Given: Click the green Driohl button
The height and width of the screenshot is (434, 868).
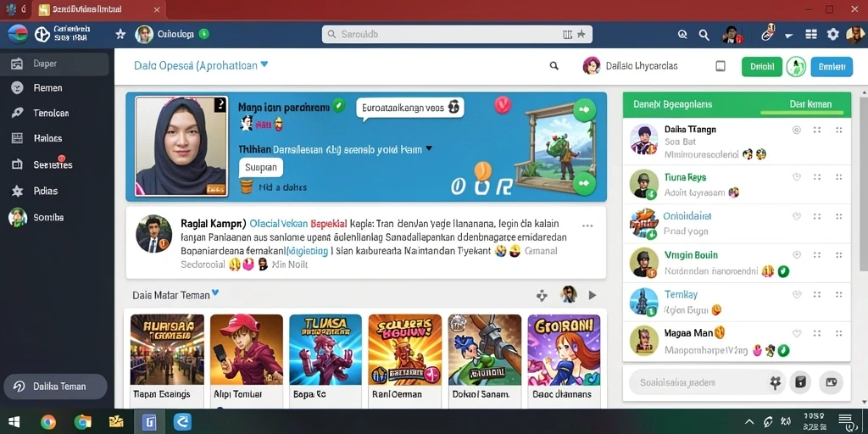Looking at the screenshot, I should [x=762, y=66].
